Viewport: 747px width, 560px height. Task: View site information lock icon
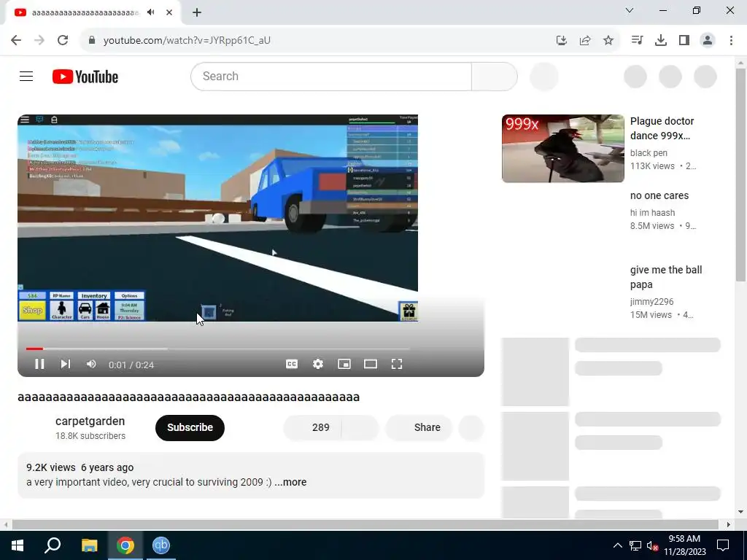click(91, 40)
